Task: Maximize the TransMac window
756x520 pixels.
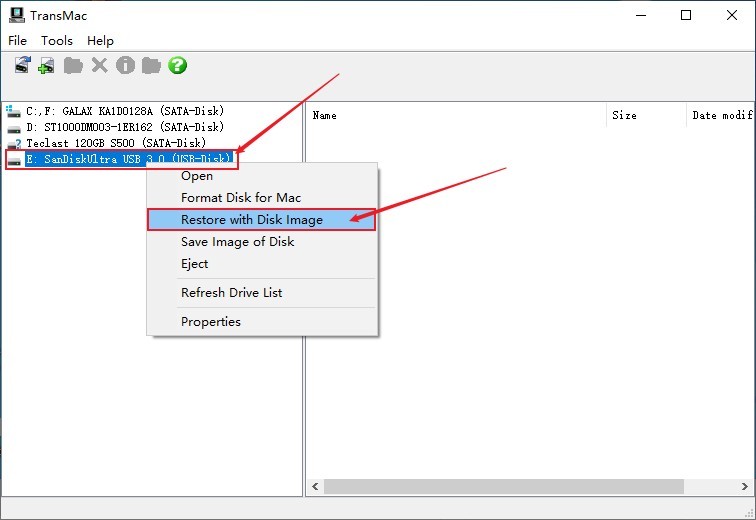Action: click(x=686, y=15)
